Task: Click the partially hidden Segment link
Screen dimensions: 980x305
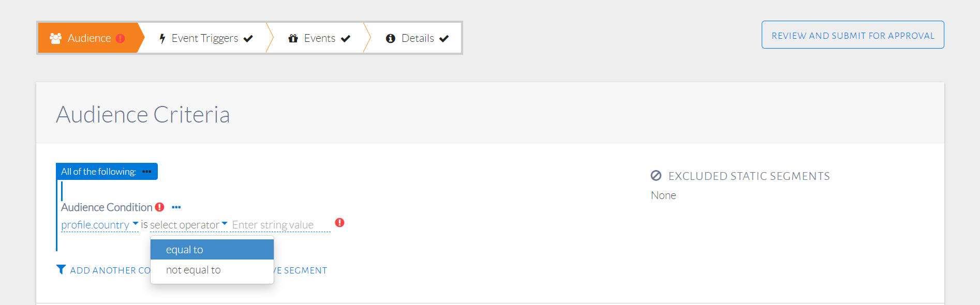Action: (x=301, y=270)
